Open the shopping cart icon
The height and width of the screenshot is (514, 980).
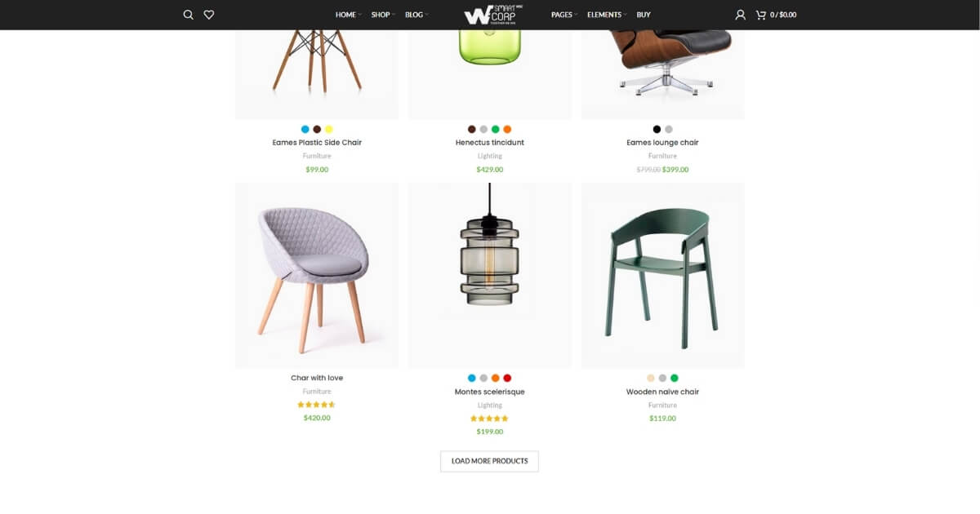(760, 15)
